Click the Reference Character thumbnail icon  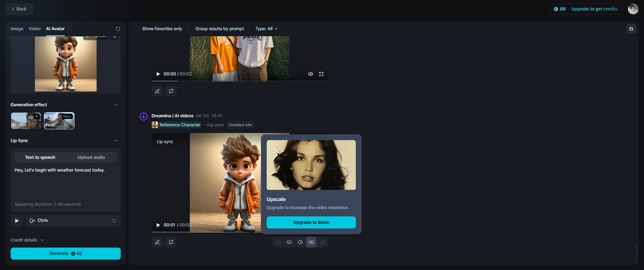(155, 125)
